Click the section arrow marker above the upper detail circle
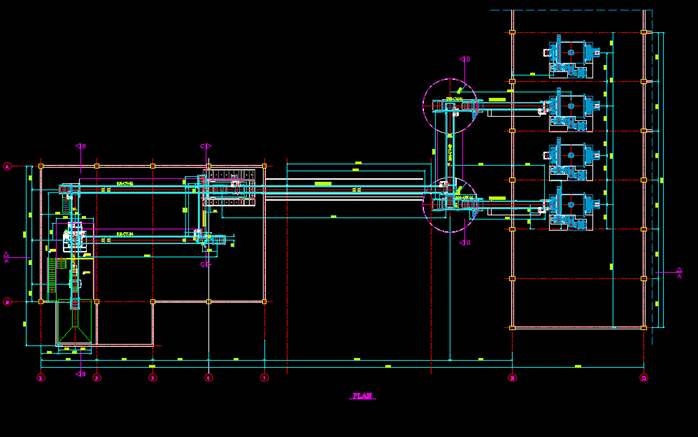 [x=464, y=60]
